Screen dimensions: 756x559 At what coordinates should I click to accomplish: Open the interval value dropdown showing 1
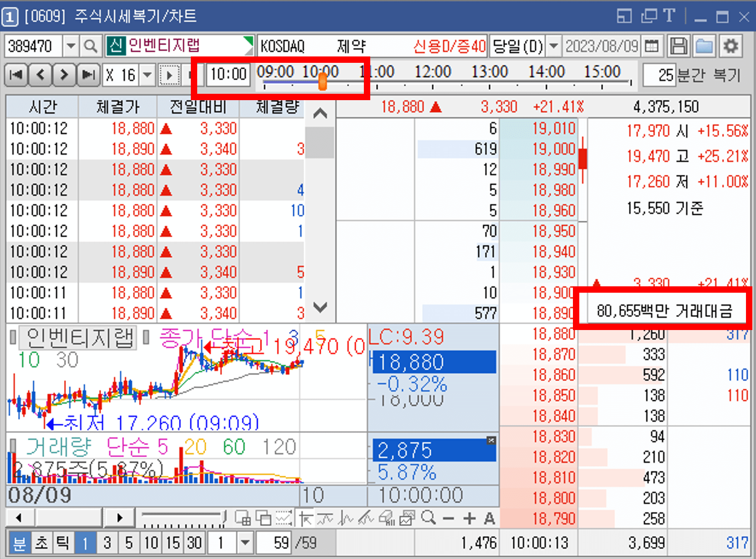[x=245, y=543]
